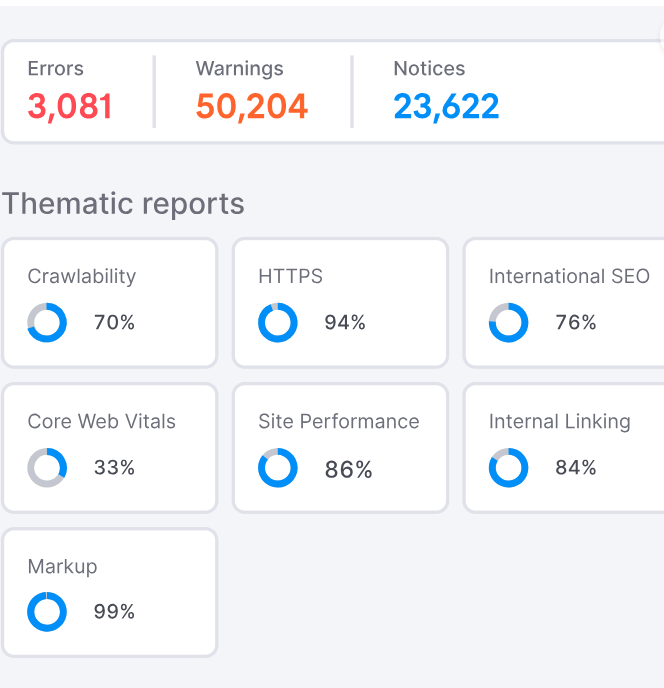Click the Core Web Vitals donut chart
664x688 pixels.
click(x=47, y=468)
